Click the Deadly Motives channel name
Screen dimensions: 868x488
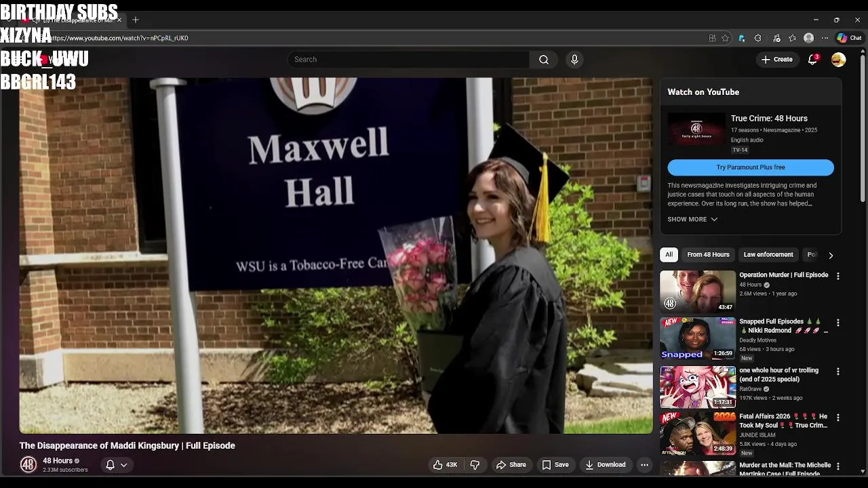pos(757,340)
